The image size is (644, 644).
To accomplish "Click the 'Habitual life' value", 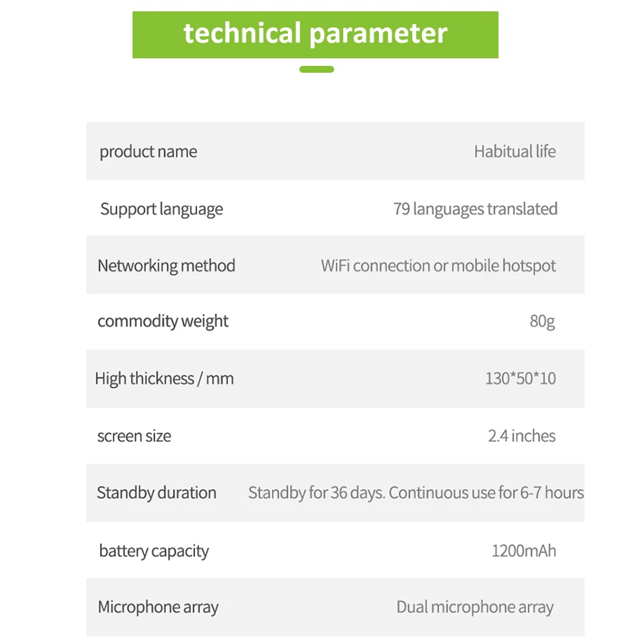I will pos(514,152).
